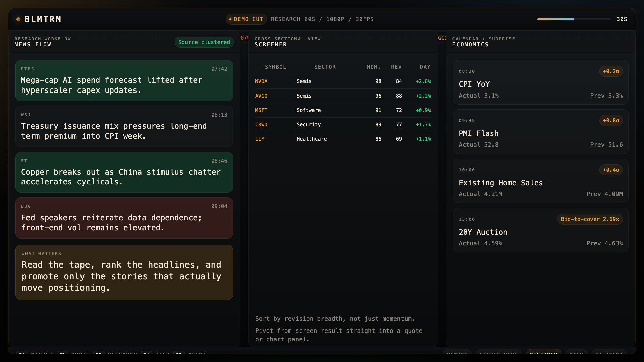The image size is (644, 362).
Task: Toggle the Source clustered filter
Action: [204, 42]
